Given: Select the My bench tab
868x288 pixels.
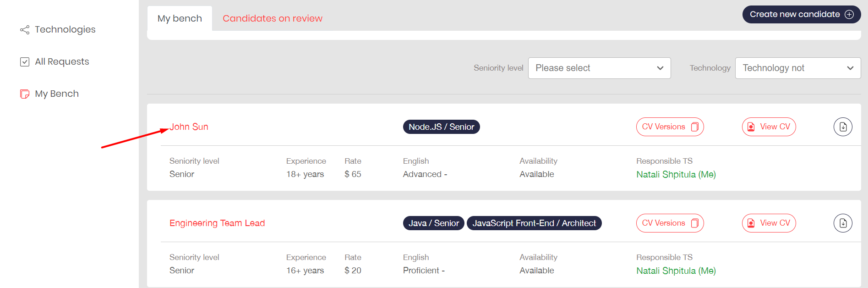Looking at the screenshot, I should tap(180, 18).
